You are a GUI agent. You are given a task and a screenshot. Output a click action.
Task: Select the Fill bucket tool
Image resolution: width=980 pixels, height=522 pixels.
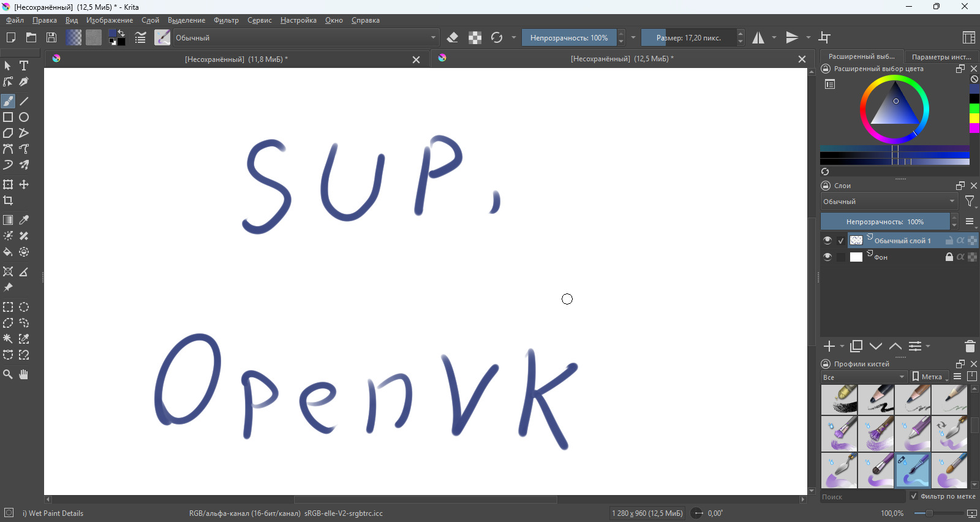(8, 252)
